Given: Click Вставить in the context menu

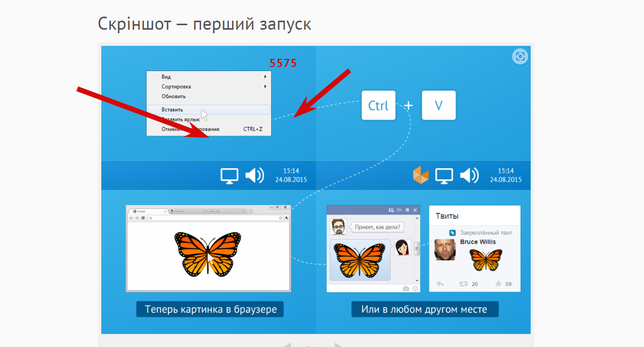Looking at the screenshot, I should pyautogui.click(x=209, y=109).
